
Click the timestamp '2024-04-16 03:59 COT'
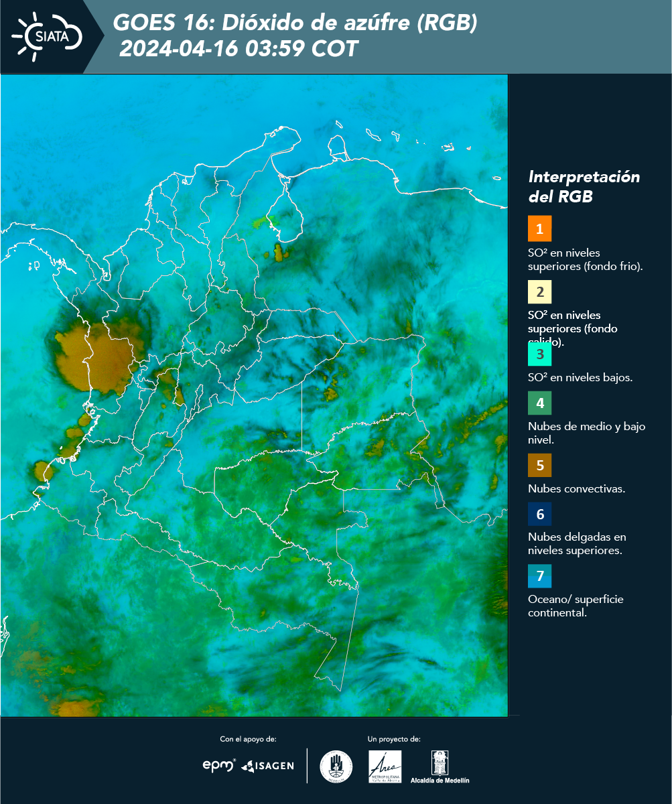[x=239, y=49]
